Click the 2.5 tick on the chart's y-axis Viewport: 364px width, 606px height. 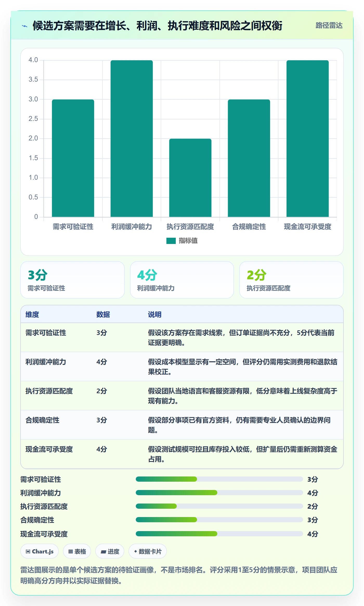[33, 119]
